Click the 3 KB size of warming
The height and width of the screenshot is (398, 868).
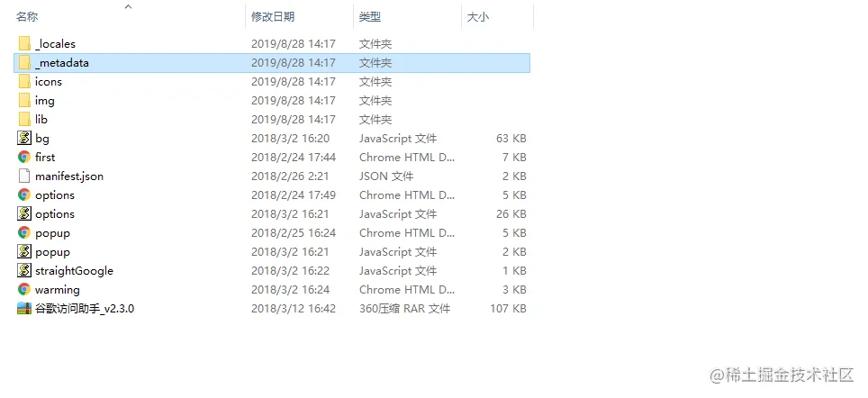(514, 290)
